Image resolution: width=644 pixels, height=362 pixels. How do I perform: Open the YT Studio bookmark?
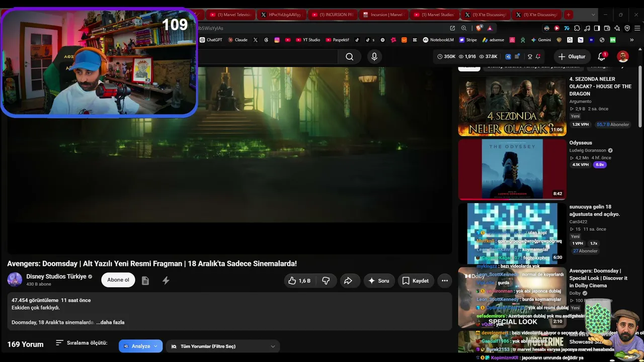coord(308,40)
